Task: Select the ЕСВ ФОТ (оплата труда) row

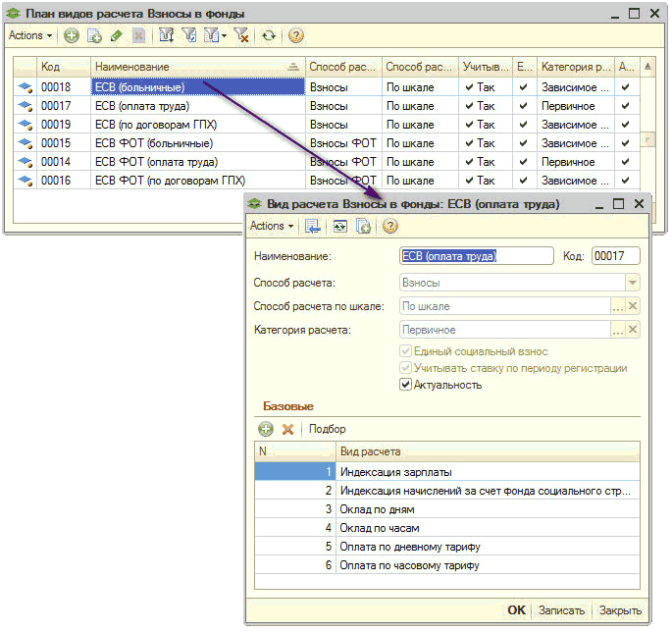Action: 155,162
